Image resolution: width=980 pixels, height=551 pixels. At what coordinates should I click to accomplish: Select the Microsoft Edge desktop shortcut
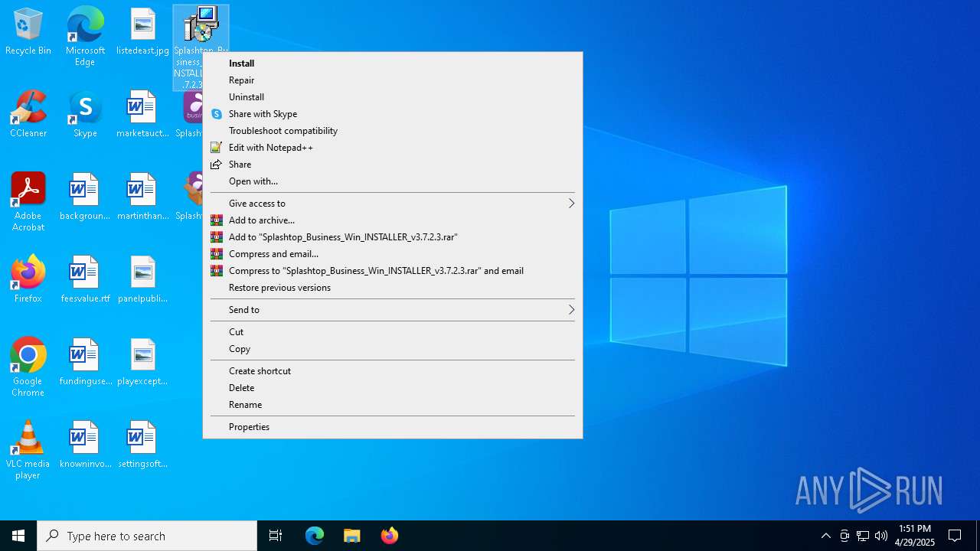[85, 36]
